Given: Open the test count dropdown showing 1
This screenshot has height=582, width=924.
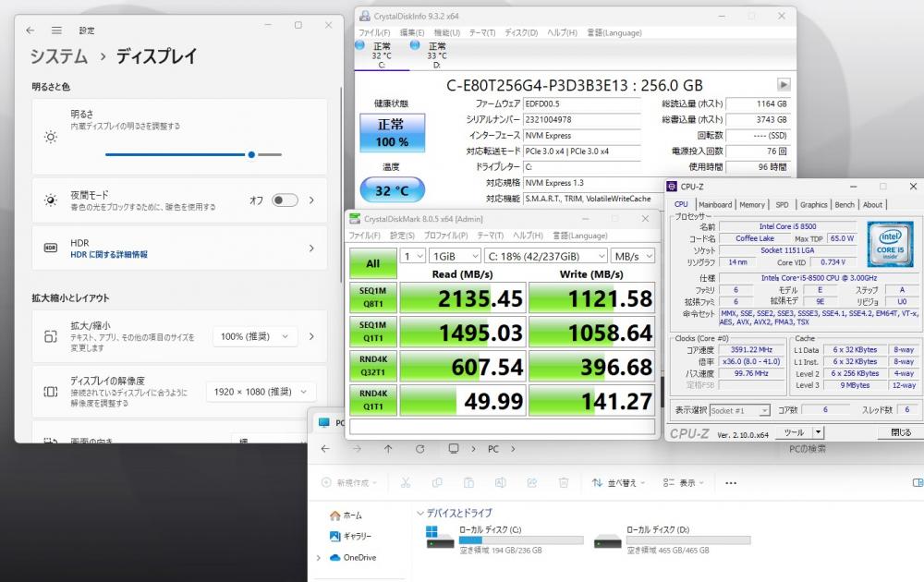Looking at the screenshot, I should pos(412,256).
